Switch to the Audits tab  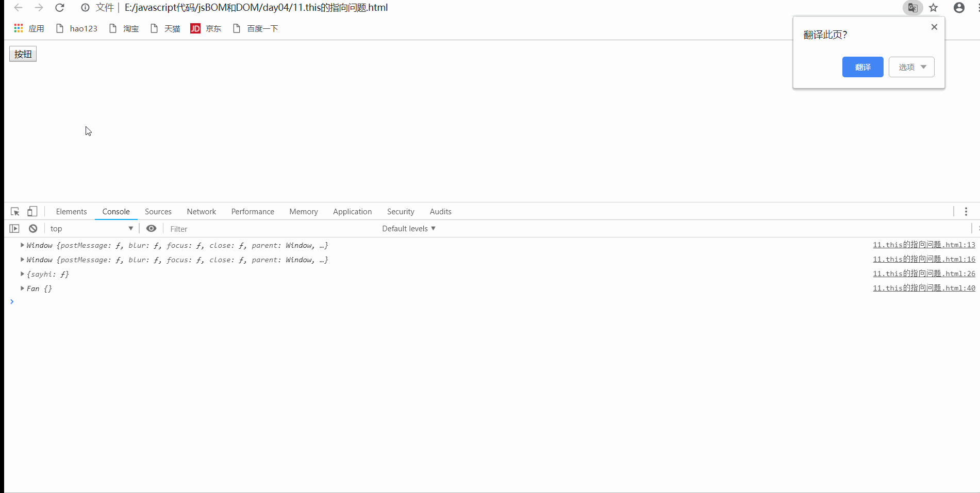(x=440, y=212)
